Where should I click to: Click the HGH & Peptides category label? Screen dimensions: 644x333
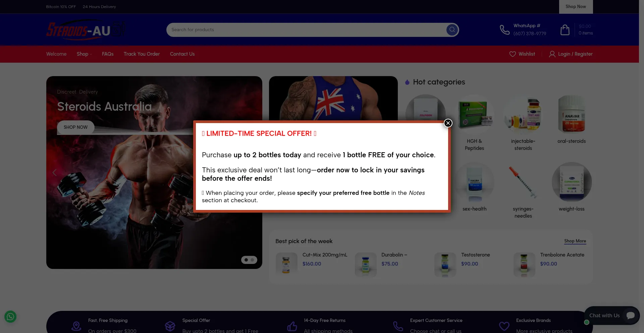coord(474,145)
